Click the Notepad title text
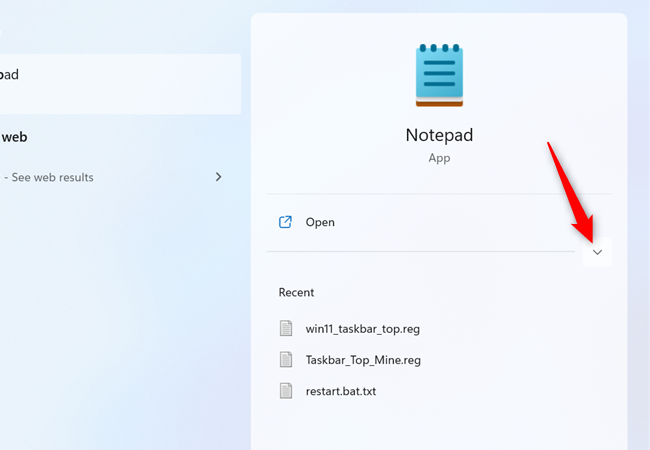Image resolution: width=650 pixels, height=450 pixels. click(x=439, y=134)
